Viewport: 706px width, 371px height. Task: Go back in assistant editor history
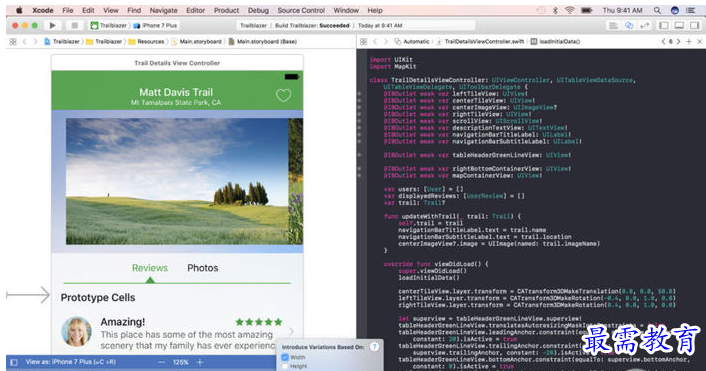(375, 41)
